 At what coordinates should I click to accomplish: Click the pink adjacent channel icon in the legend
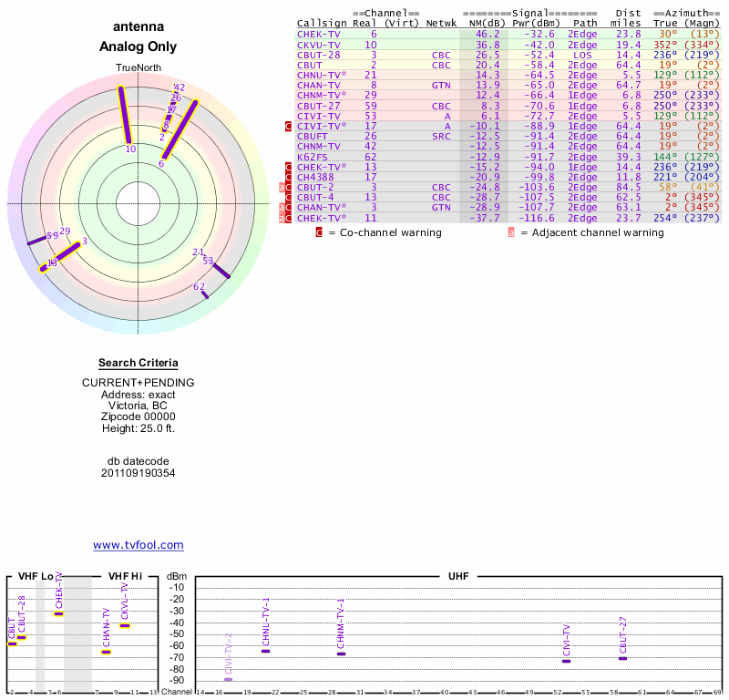pyautogui.click(x=511, y=232)
